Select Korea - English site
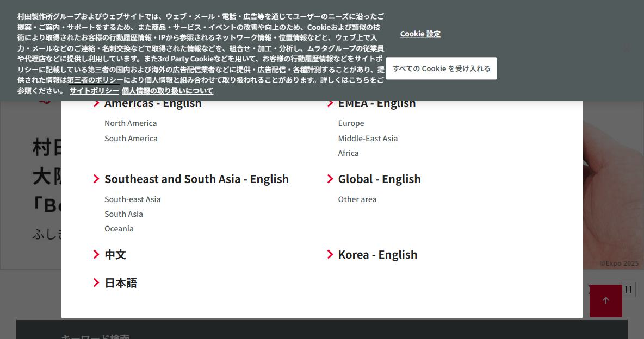 [x=377, y=254]
